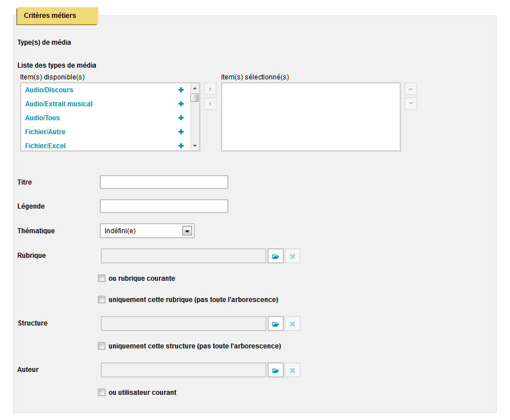Focus the Légende input field
This screenshot has height=420, width=510.
tap(164, 206)
